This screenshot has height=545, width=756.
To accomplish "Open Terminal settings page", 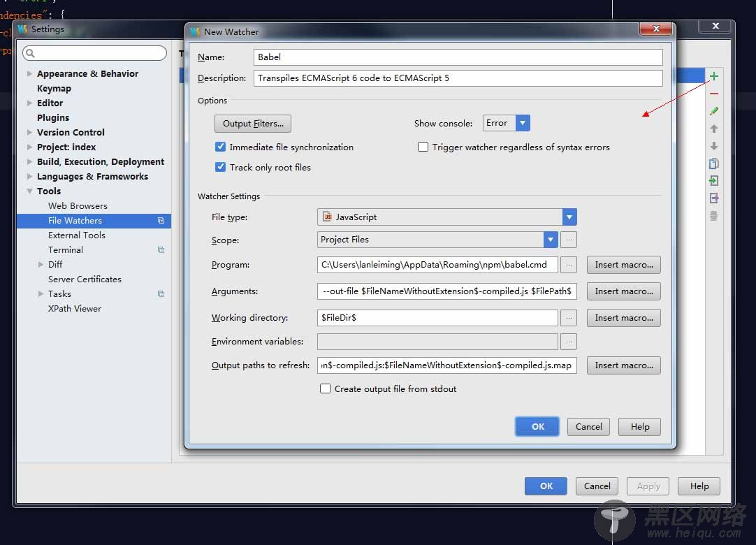I will pos(66,250).
